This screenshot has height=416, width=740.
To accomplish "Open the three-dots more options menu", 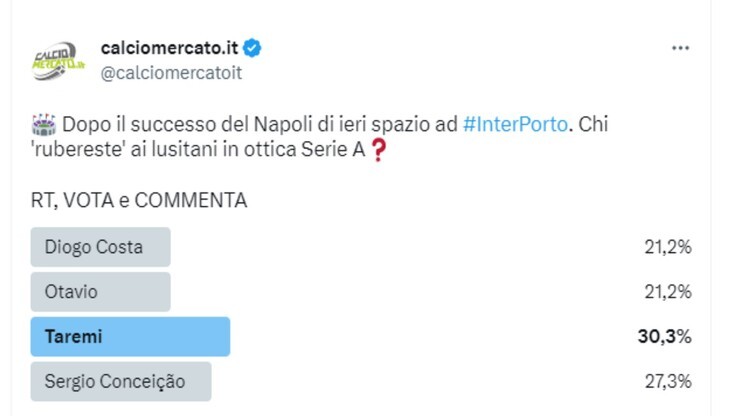I will tap(681, 48).
